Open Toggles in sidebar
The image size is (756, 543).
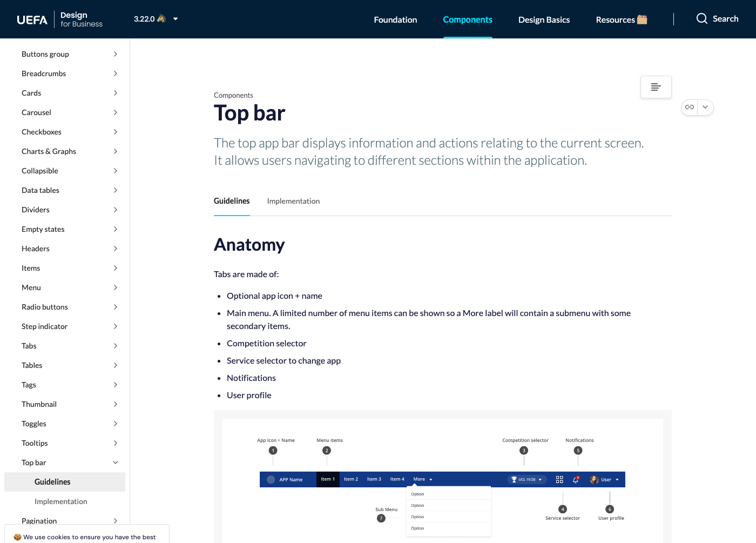point(34,424)
